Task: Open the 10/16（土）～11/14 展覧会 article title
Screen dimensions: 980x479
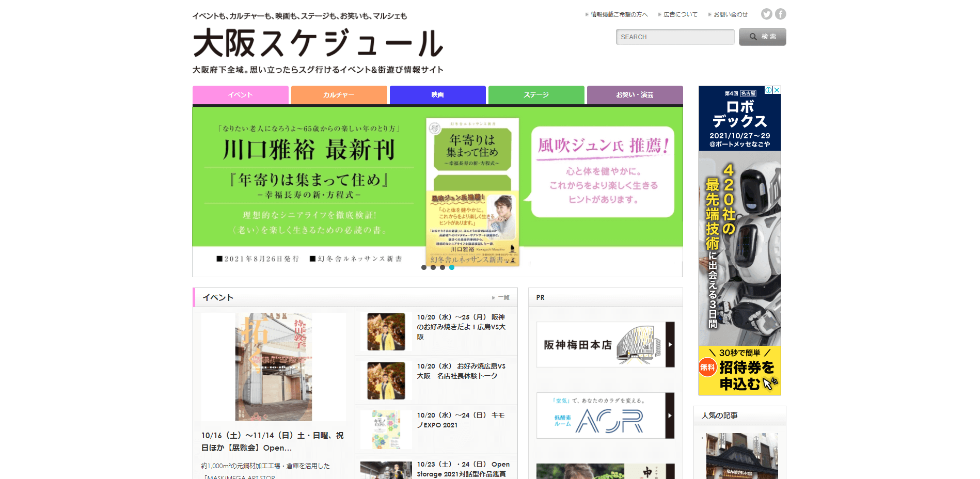Action: click(273, 442)
